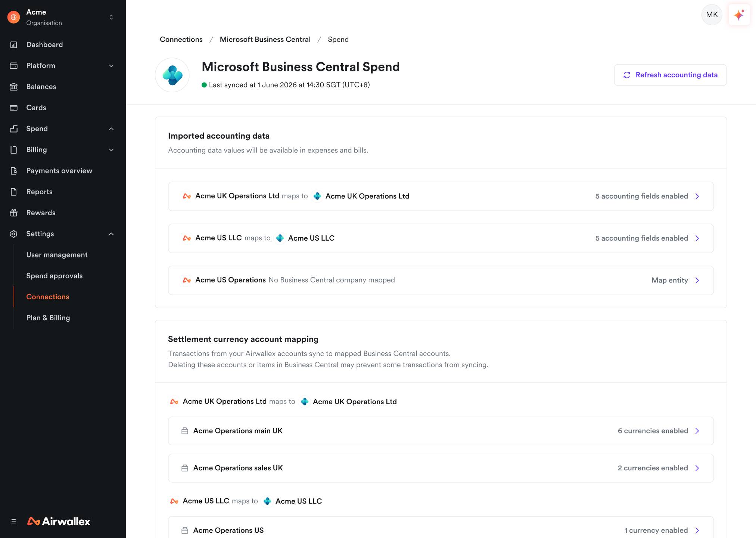Click the Platform card icon
Screen dimensions: 756x538
tap(14, 66)
